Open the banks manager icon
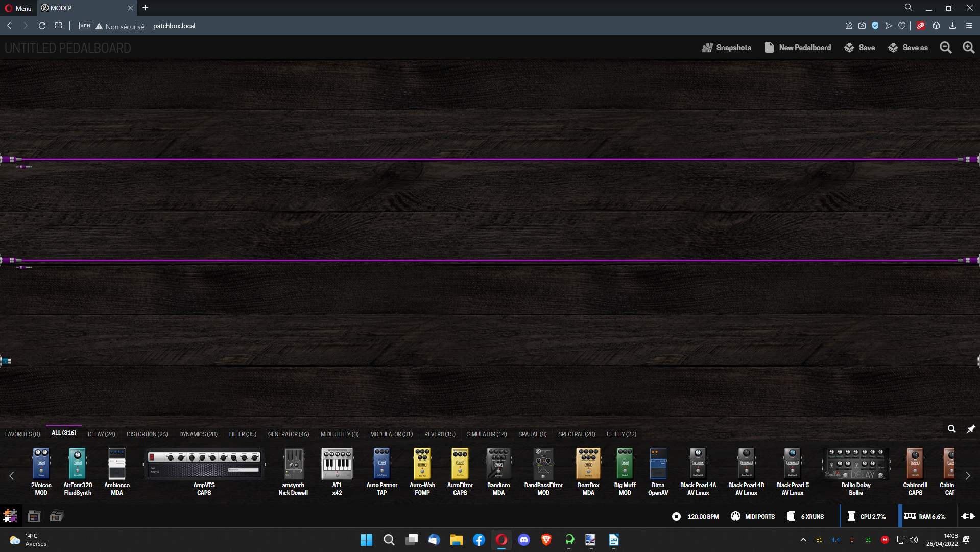Image resolution: width=980 pixels, height=552 pixels. [x=56, y=516]
